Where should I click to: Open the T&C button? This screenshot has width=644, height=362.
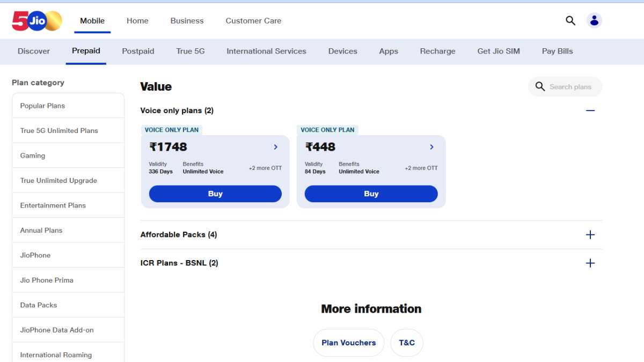pyautogui.click(x=407, y=343)
